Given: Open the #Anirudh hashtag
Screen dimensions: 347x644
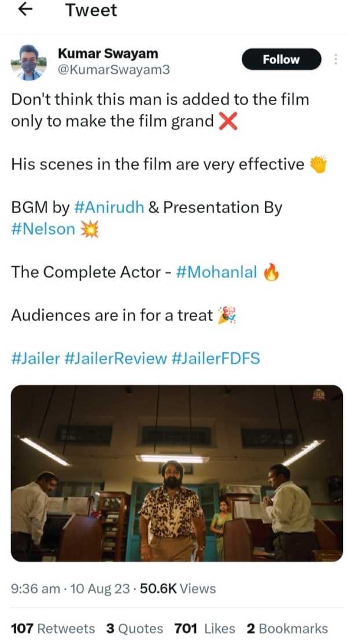Looking at the screenshot, I should pos(109,207).
